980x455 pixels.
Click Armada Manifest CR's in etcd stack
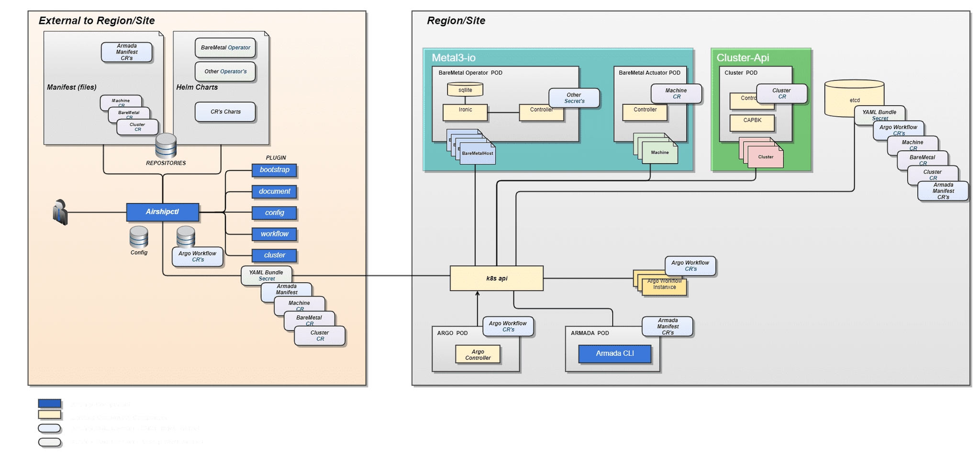tap(943, 191)
